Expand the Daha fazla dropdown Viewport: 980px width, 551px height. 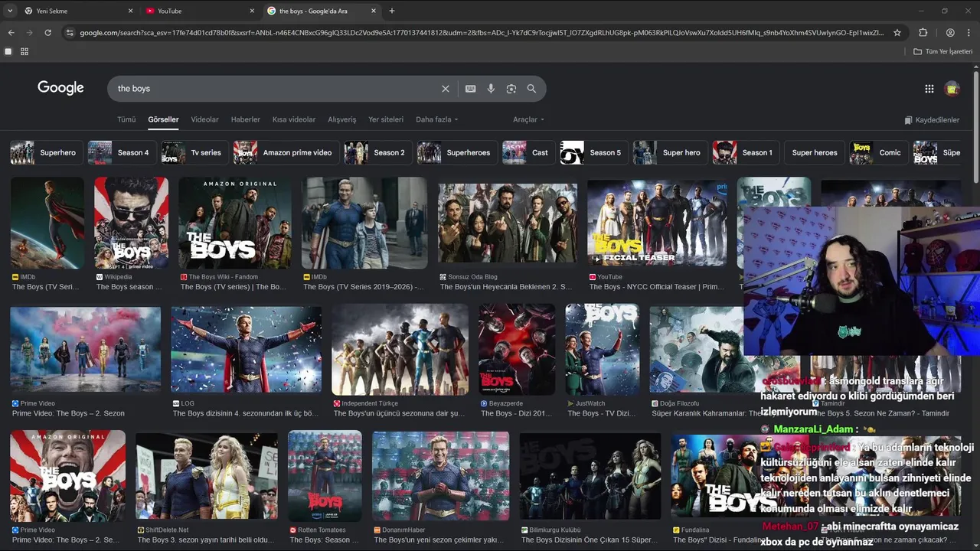(x=437, y=119)
